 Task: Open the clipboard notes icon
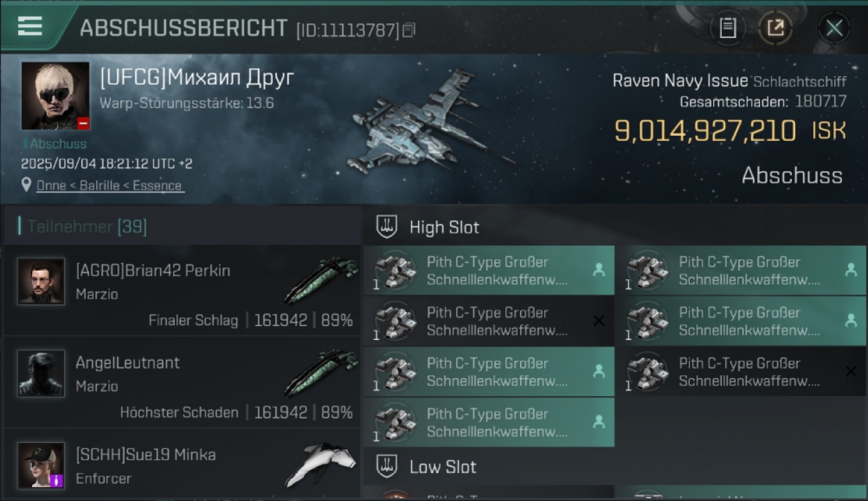tap(728, 28)
